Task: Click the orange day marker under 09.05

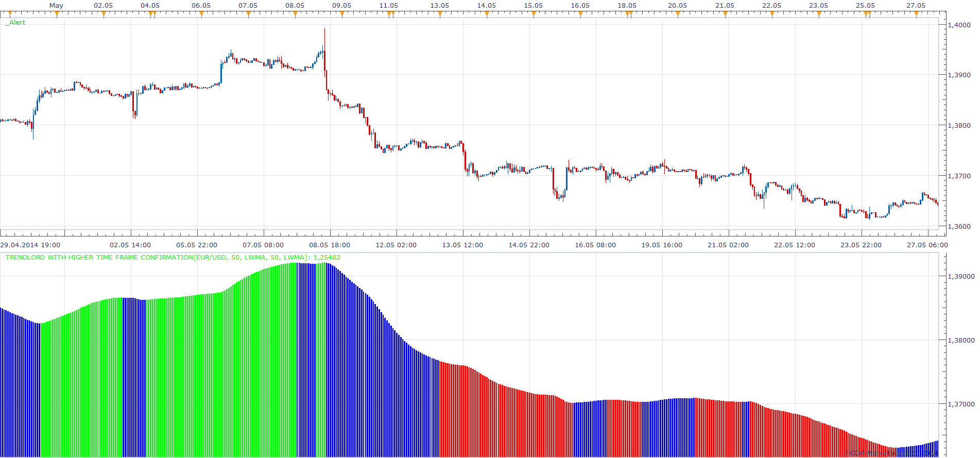Action: [x=342, y=14]
